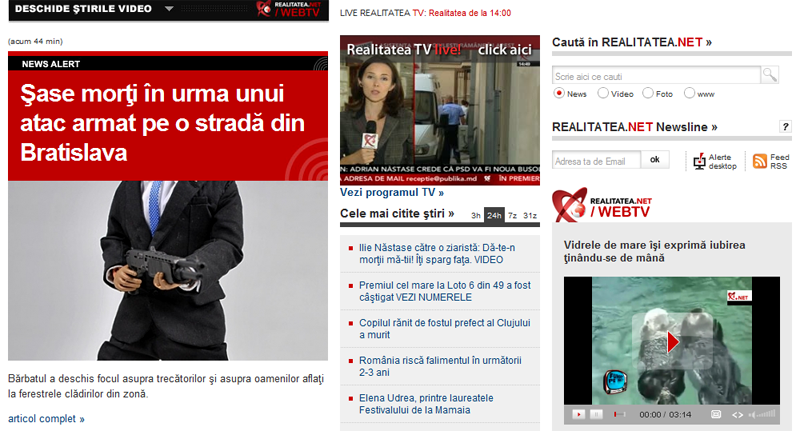Switch most-read news to the 7z tab

(x=512, y=215)
